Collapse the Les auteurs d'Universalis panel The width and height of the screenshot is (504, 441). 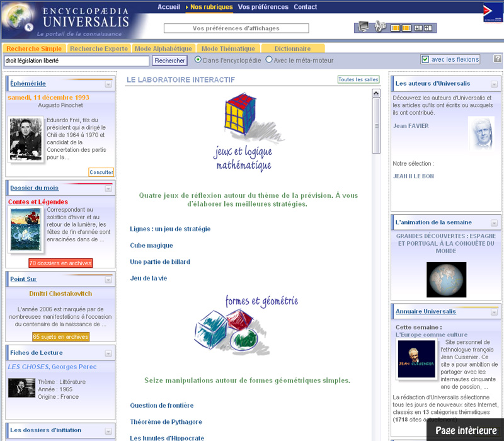[494, 84]
